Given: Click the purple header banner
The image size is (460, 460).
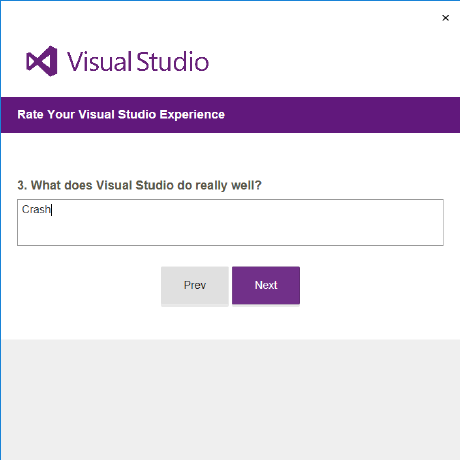Looking at the screenshot, I should click(230, 115).
